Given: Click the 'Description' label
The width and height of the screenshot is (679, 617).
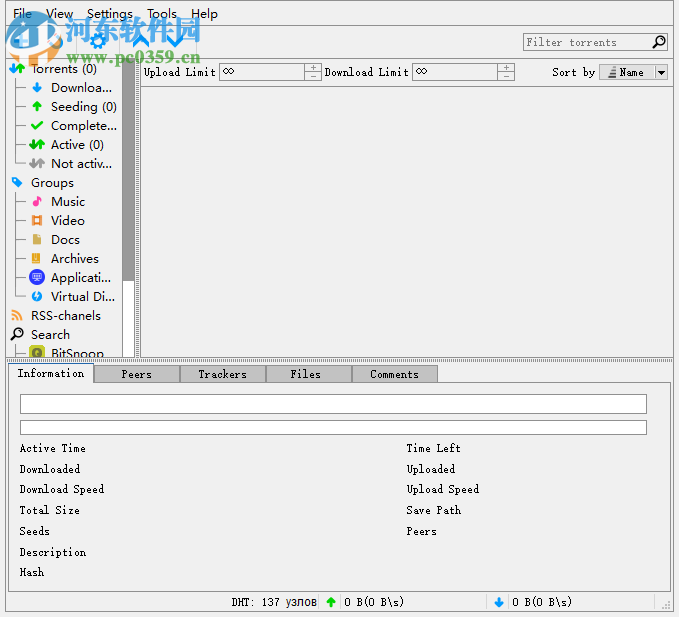Looking at the screenshot, I should pyautogui.click(x=53, y=552).
